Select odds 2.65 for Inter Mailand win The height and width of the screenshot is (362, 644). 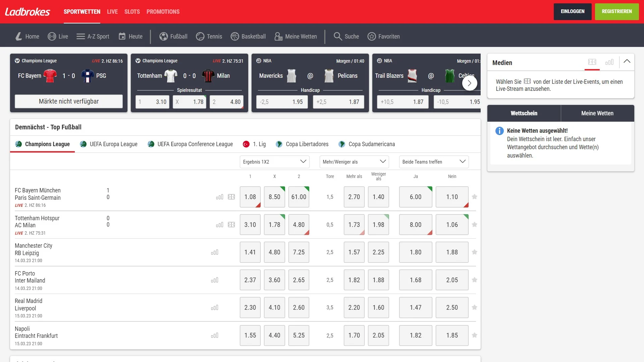tap(299, 280)
